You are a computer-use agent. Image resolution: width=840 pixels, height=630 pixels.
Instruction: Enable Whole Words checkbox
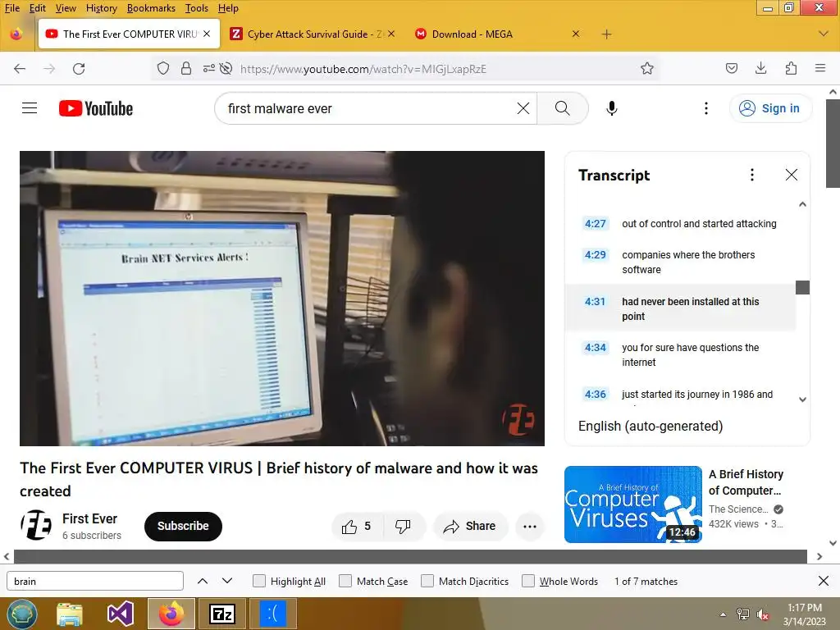point(528,581)
